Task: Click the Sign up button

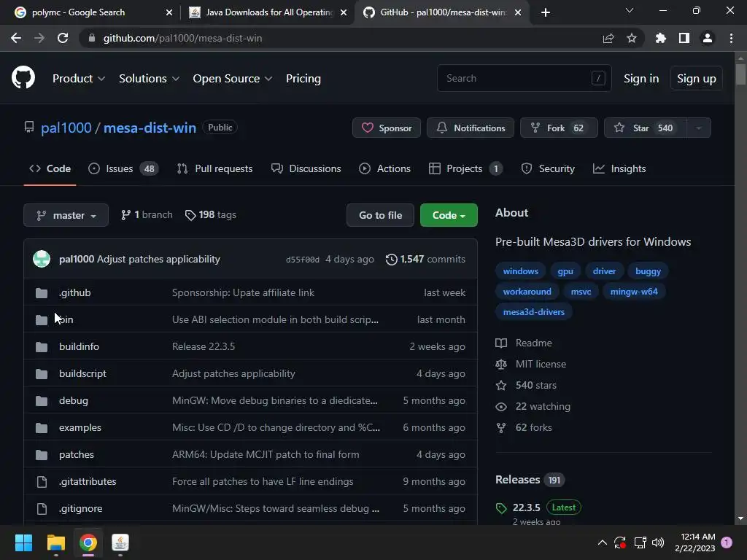Action: pos(697,79)
